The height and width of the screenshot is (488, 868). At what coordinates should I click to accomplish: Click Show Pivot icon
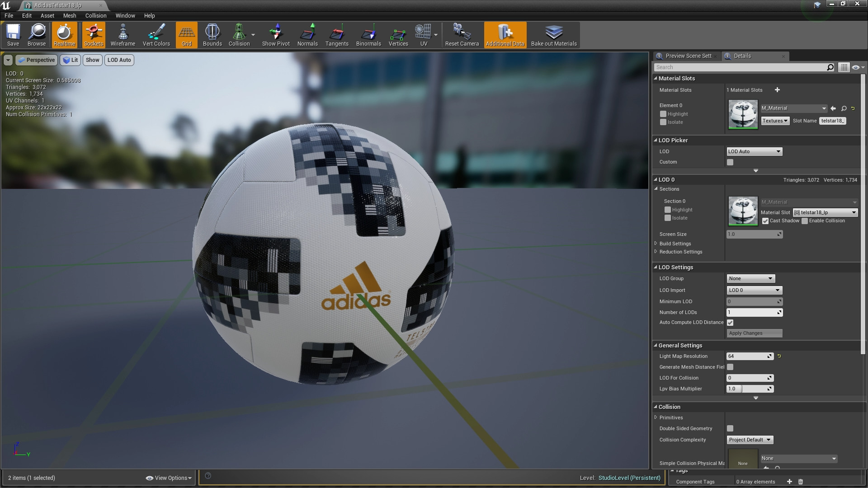[x=276, y=35]
